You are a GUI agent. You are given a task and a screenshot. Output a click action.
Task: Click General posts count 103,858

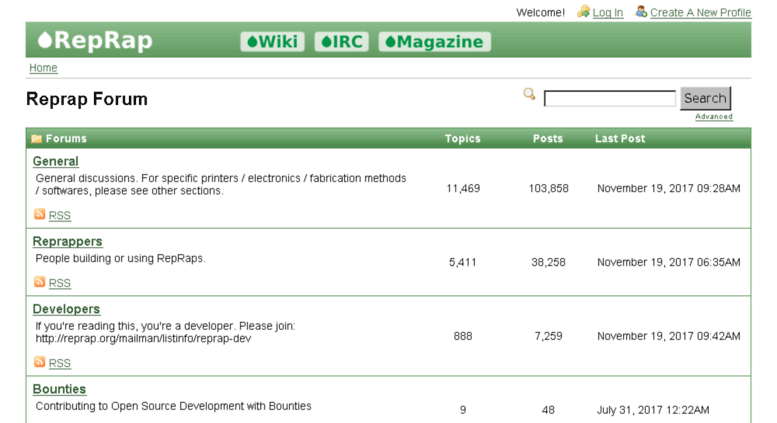[549, 189]
